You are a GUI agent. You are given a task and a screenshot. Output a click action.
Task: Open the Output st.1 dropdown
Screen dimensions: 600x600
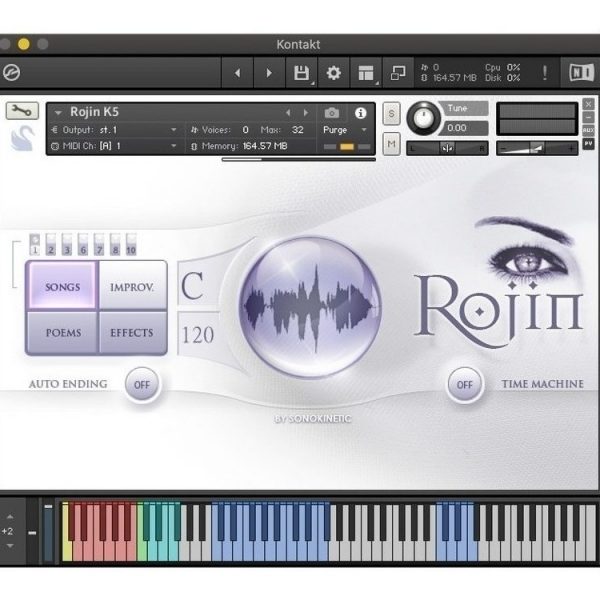[x=173, y=130]
